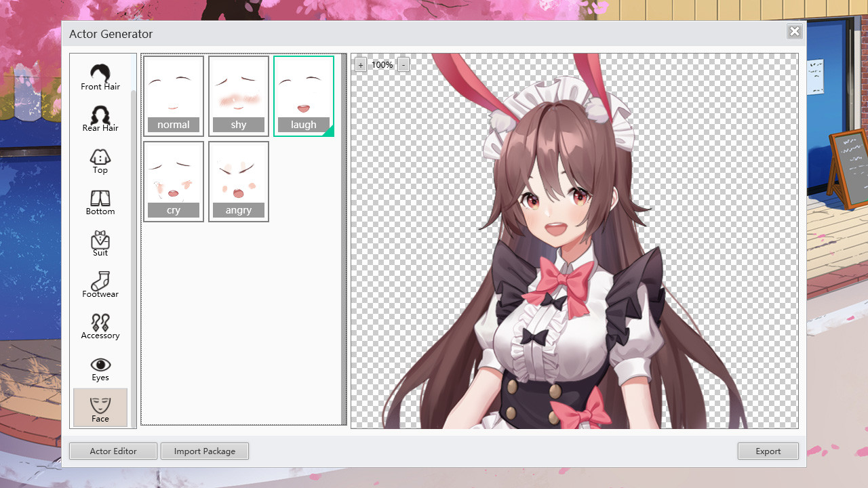Select the laugh face expression
868x488 pixels.
303,96
